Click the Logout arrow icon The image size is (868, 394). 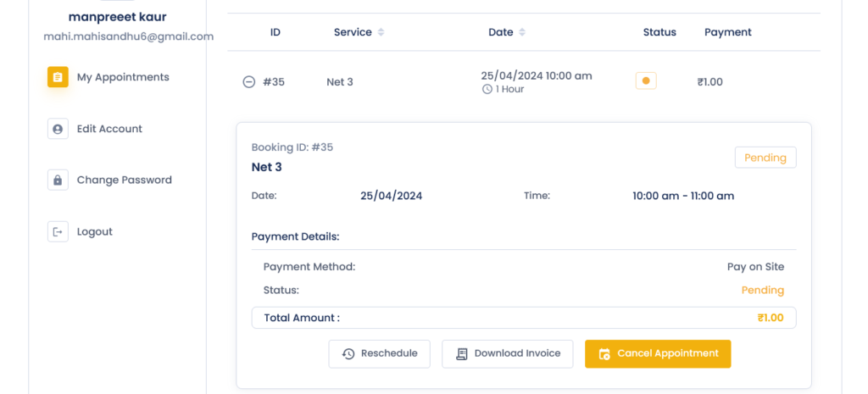(x=58, y=231)
